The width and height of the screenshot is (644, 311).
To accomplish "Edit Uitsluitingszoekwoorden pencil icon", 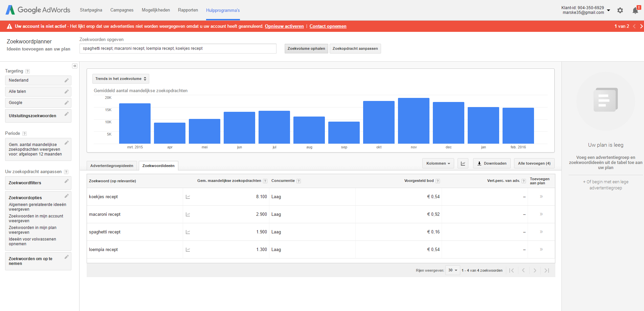I will pyautogui.click(x=67, y=114).
